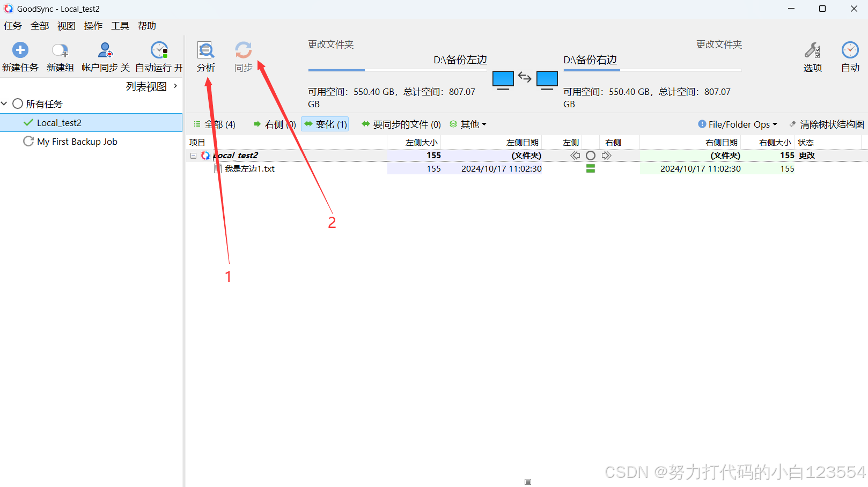Viewport: 868px width, 487px height.
Task: Open the Auto (自动) clock icon
Action: click(x=850, y=50)
